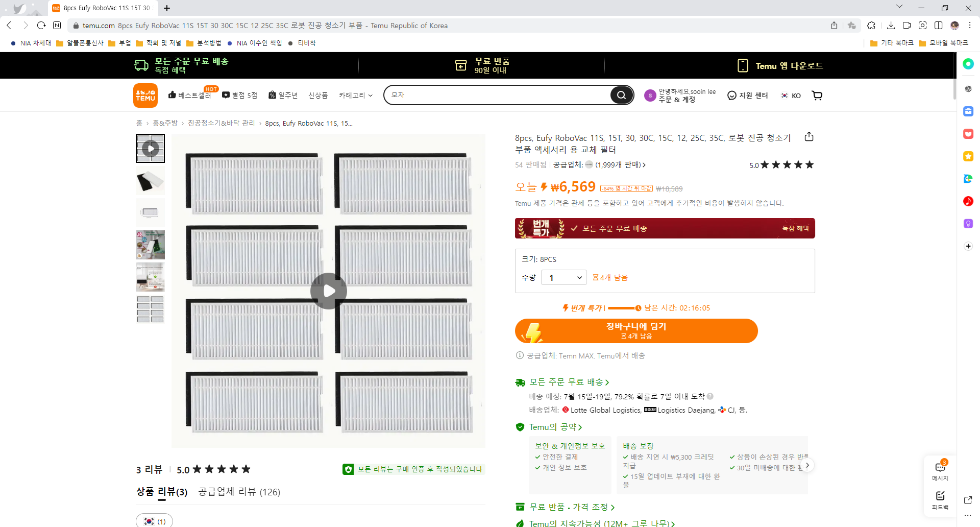Open the browser downloads icon
This screenshot has width=980, height=527.
click(891, 26)
